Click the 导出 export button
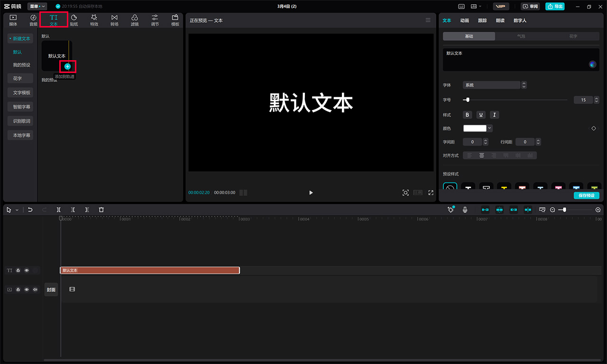Viewport: 607px width, 364px height. coord(555,6)
